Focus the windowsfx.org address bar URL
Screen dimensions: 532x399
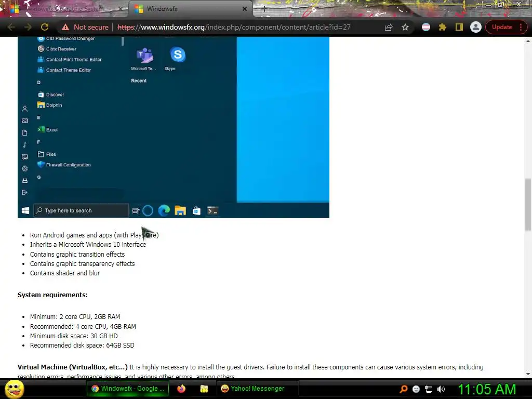point(234,27)
